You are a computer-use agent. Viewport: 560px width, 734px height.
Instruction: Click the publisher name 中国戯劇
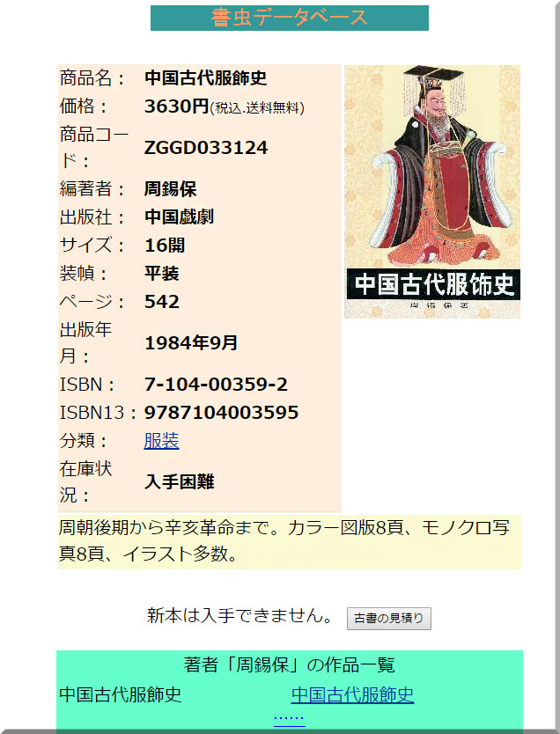[x=180, y=217]
